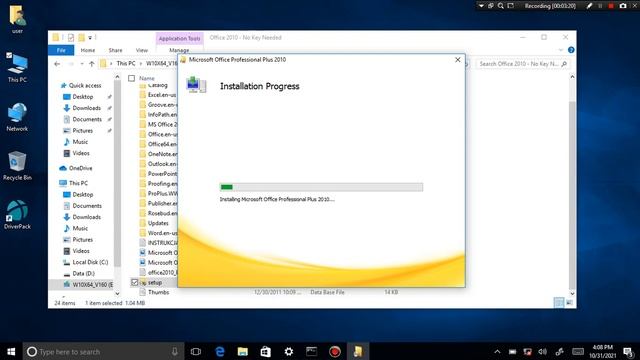Open the Network desktop icon
This screenshot has width=640, height=360.
[x=17, y=117]
